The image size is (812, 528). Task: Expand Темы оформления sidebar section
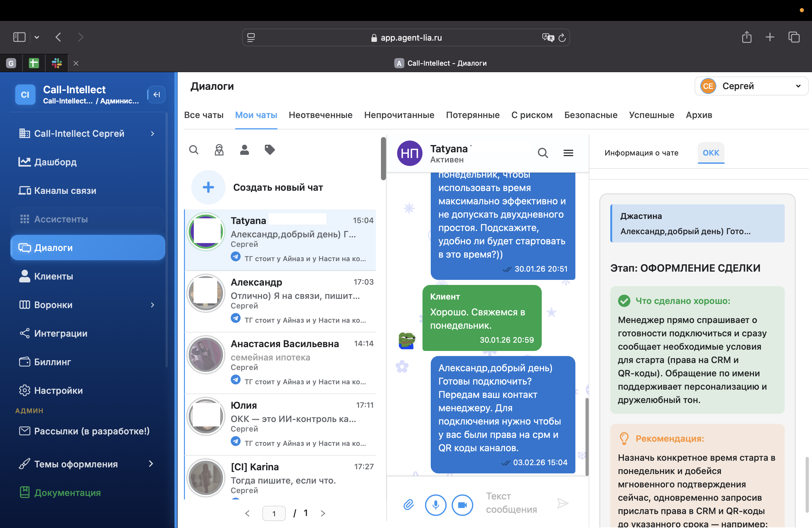click(x=151, y=464)
